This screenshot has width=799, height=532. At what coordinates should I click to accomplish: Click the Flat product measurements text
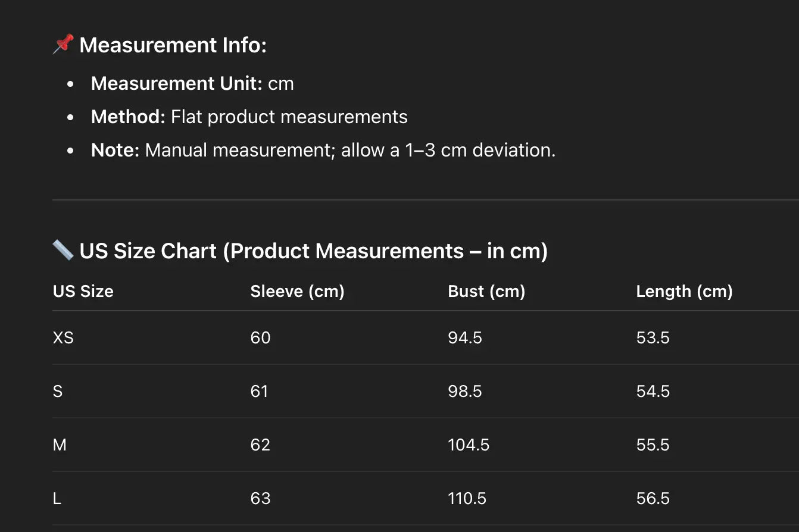pos(289,117)
